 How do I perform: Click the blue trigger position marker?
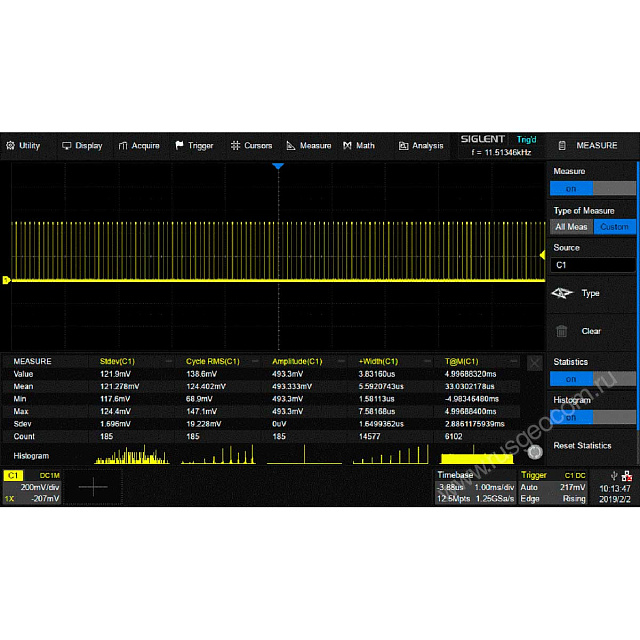278,165
